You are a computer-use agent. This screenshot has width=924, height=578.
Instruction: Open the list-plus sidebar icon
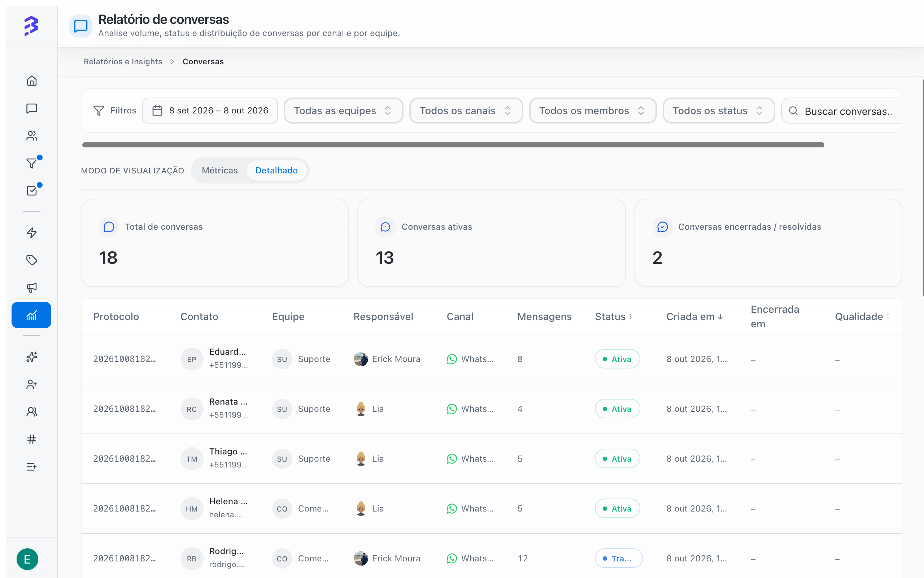pos(32,467)
